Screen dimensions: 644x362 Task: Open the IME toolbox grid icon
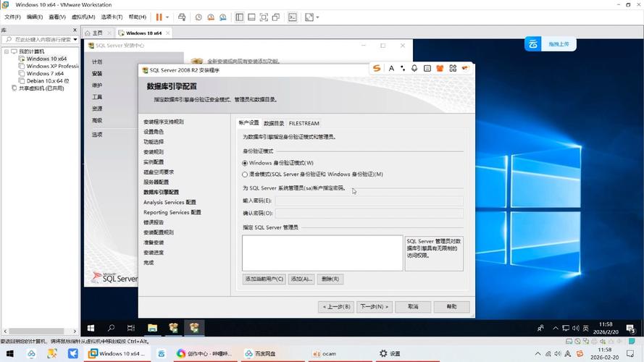453,68
